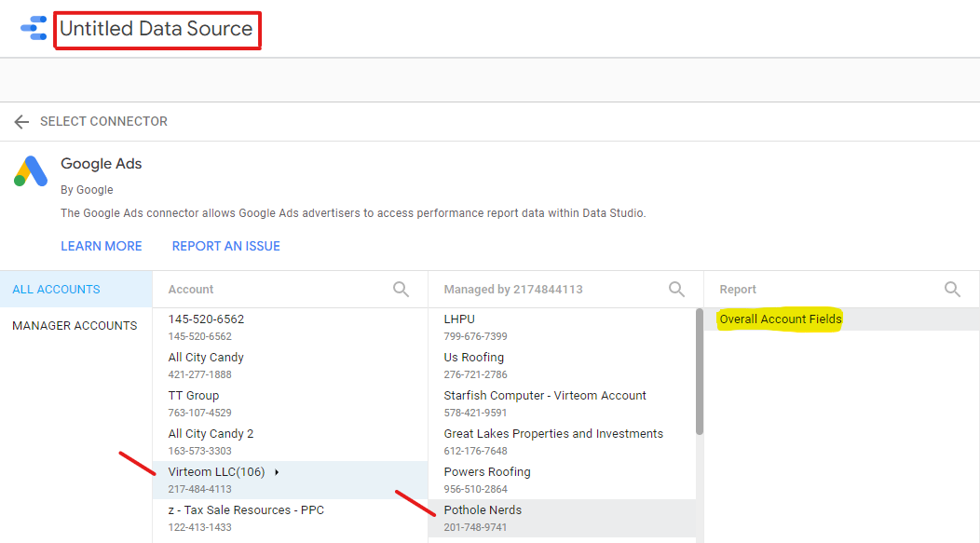This screenshot has width=980, height=543.
Task: Click the Data Studio logo icon
Action: coord(34,28)
